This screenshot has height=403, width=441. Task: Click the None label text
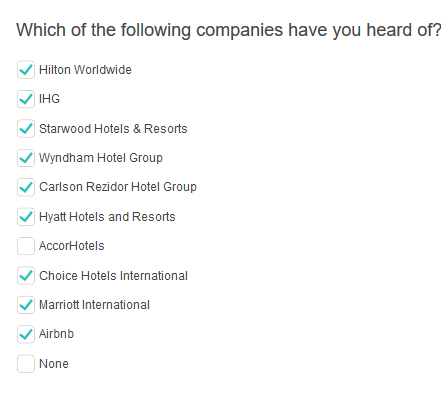click(54, 364)
